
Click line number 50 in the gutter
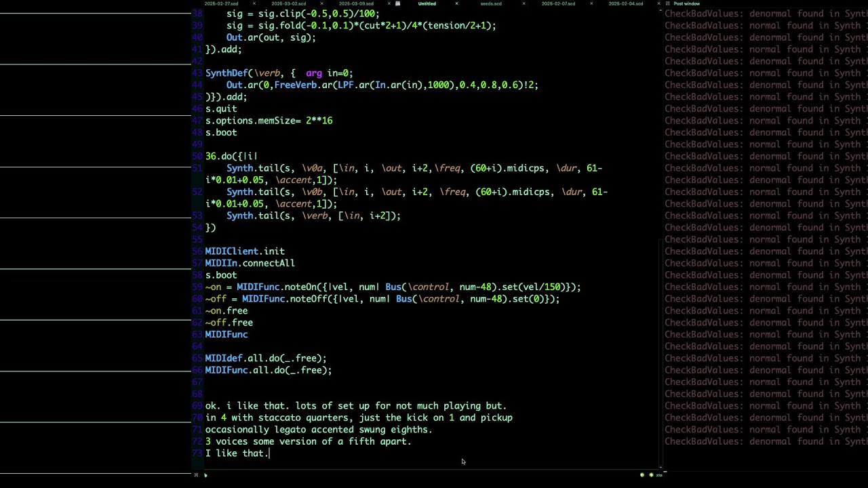[198, 156]
